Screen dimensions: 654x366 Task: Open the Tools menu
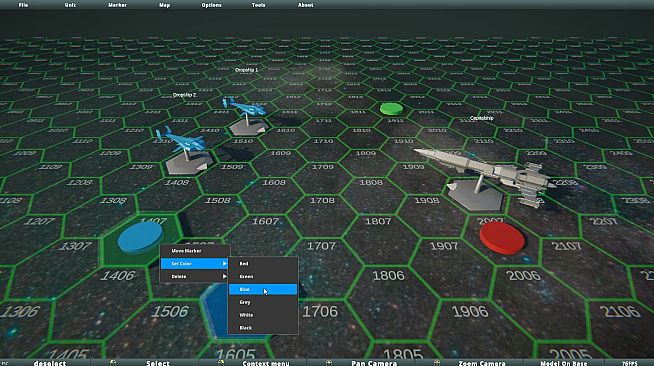(258, 5)
